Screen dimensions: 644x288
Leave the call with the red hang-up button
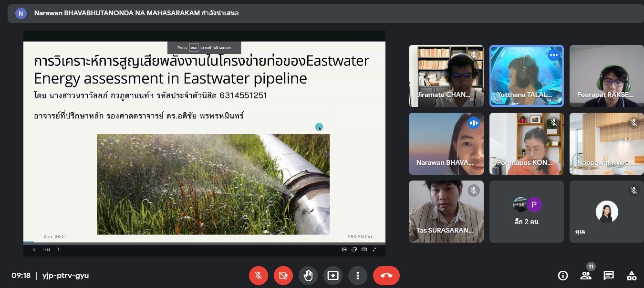(386, 276)
